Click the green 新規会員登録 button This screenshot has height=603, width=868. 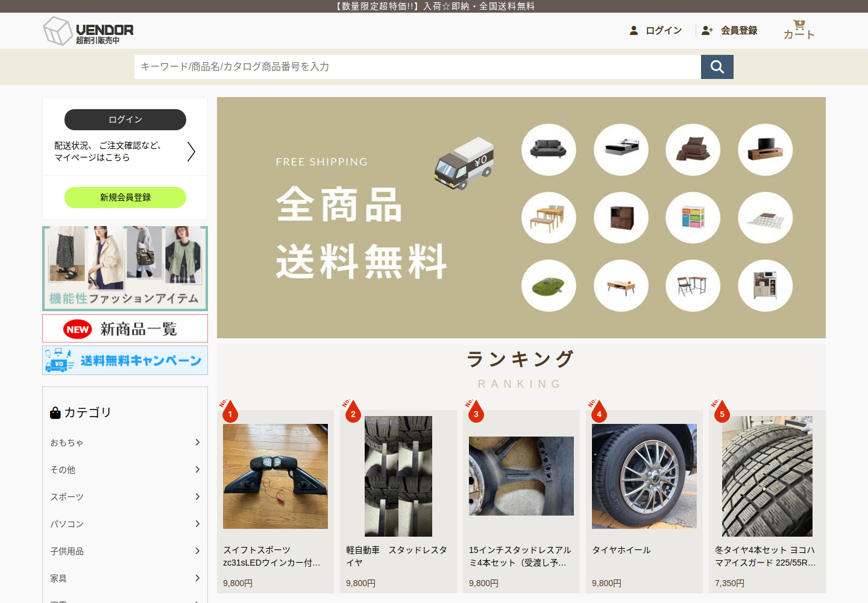pos(125,197)
